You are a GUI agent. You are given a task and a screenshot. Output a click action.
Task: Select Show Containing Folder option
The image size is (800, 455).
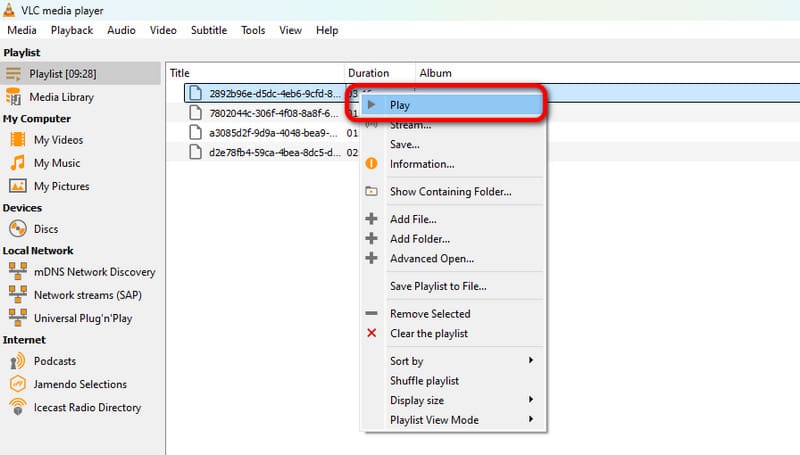(450, 192)
